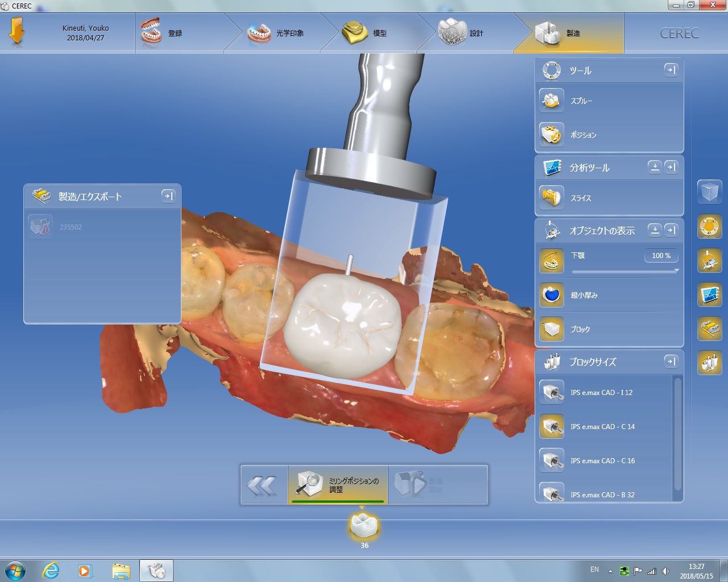The height and width of the screenshot is (582, 728).
Task: Click the 製造/エクスポート header icon
Action: pyautogui.click(x=41, y=196)
